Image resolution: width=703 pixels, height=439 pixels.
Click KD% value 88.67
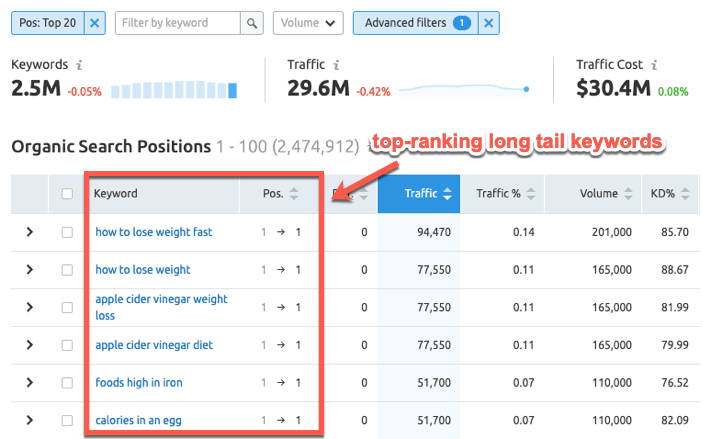point(675,270)
